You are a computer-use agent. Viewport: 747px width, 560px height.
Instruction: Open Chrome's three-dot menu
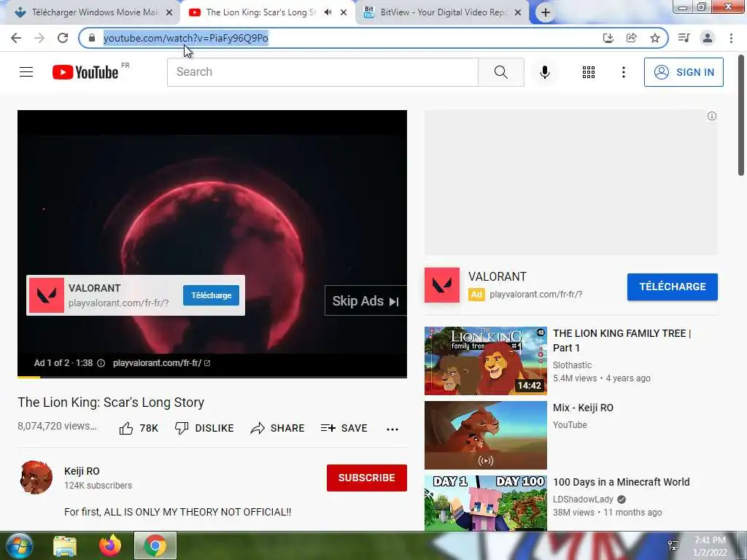[x=731, y=38]
